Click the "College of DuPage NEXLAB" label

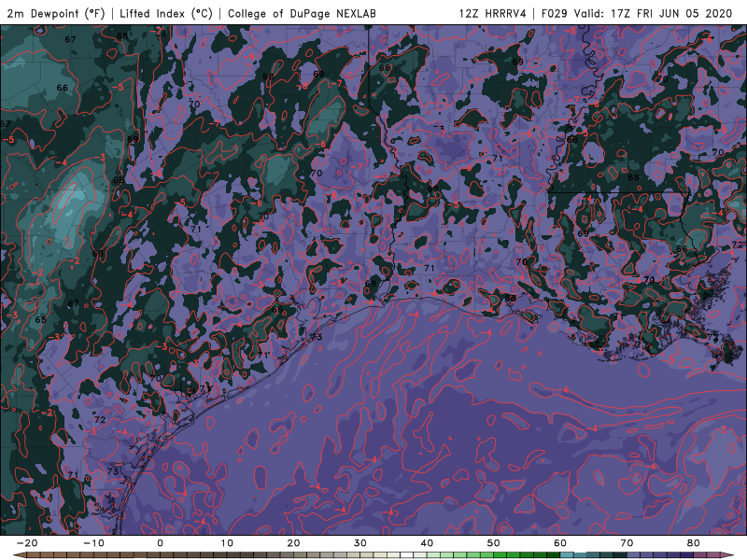[302, 13]
